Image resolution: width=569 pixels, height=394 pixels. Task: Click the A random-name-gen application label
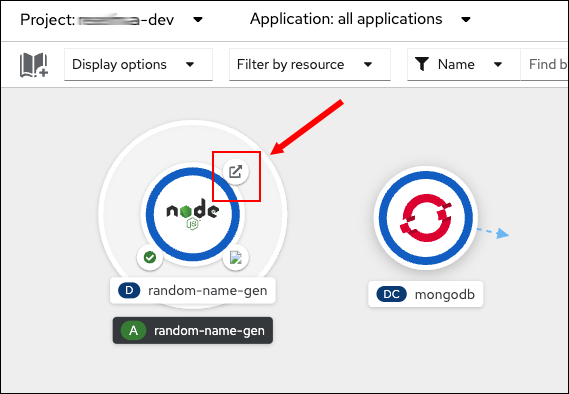[193, 331]
